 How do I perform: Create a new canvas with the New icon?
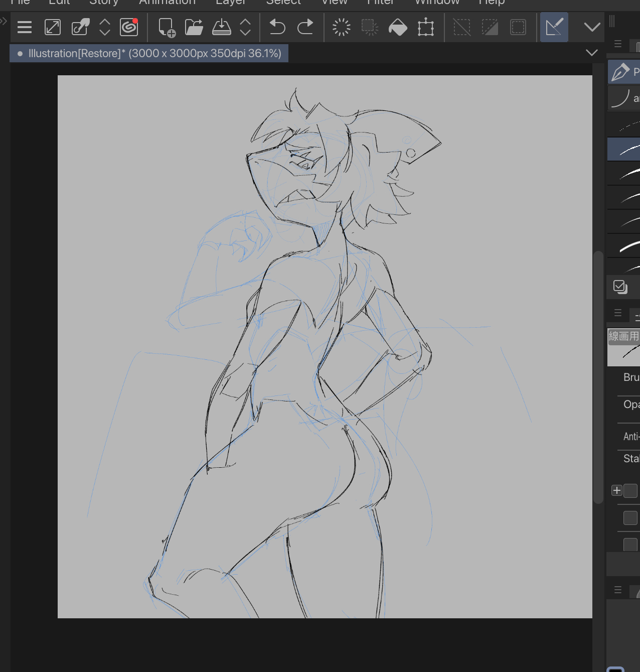(167, 27)
